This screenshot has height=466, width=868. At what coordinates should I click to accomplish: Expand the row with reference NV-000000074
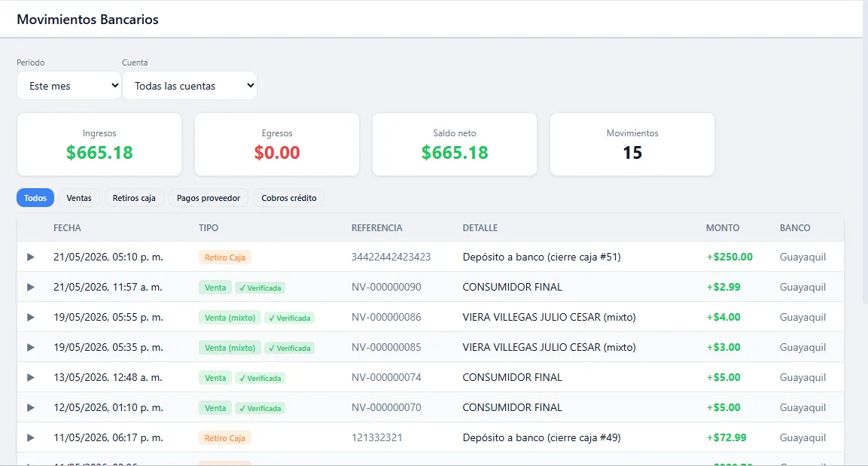point(31,377)
